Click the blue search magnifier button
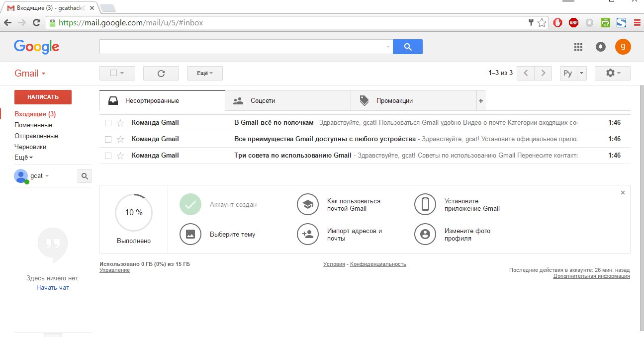This screenshot has width=644, height=337. tap(408, 47)
